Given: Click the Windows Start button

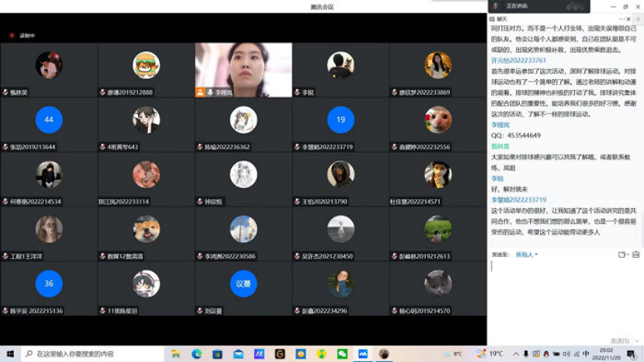Looking at the screenshot, I should 10,354.
